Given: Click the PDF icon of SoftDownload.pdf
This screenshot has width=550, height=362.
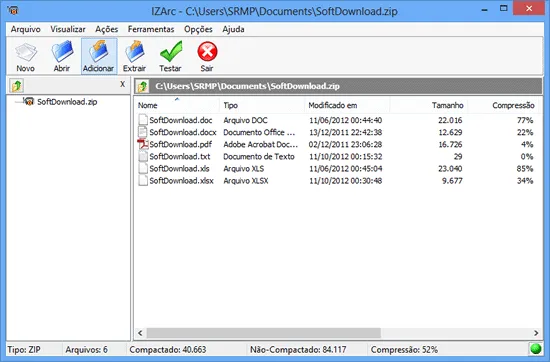Looking at the screenshot, I should [143, 144].
